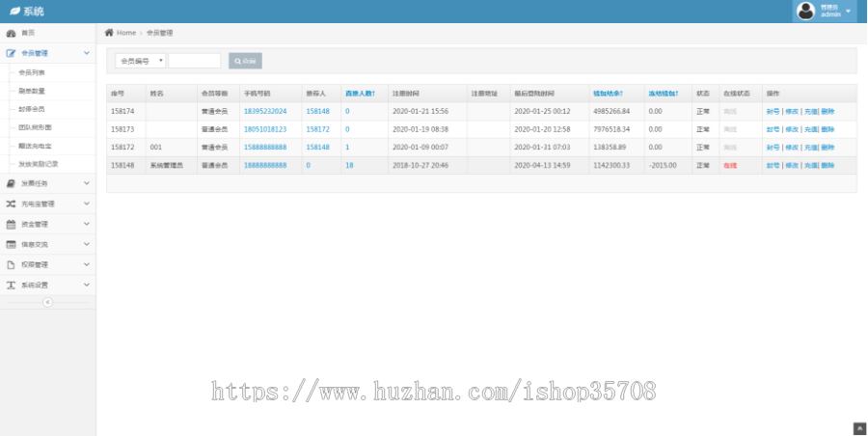
Task: Click 删除 for member 158172
Action: click(827, 148)
